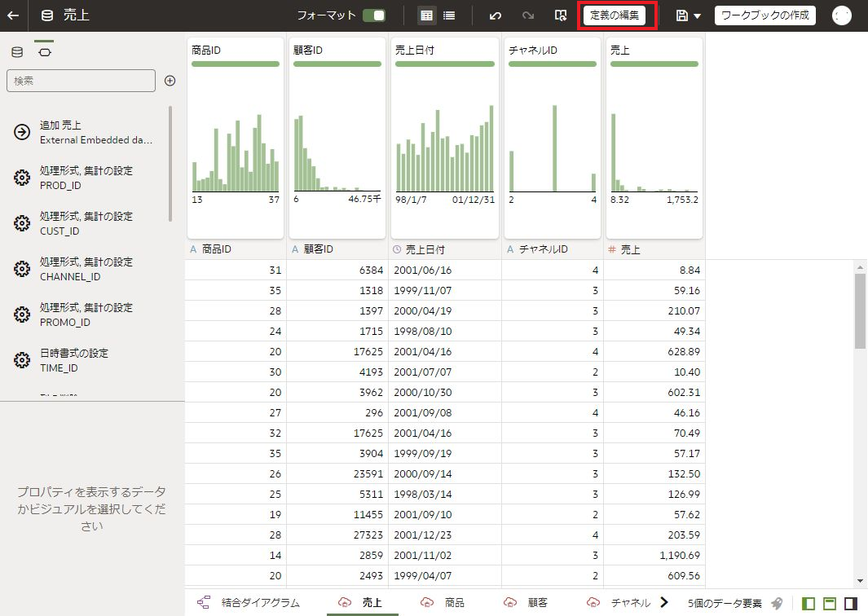Open the save options dropdown arrow
The height and width of the screenshot is (616, 868).
[697, 16]
